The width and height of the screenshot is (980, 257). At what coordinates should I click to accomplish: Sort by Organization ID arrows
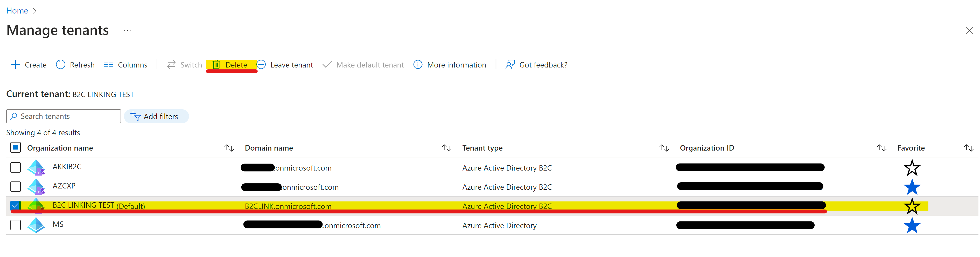(x=881, y=148)
